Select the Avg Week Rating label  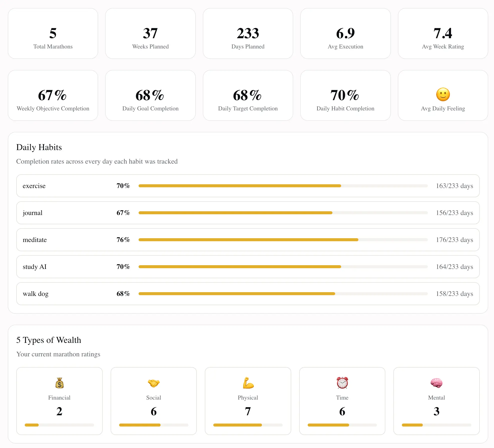(x=443, y=47)
